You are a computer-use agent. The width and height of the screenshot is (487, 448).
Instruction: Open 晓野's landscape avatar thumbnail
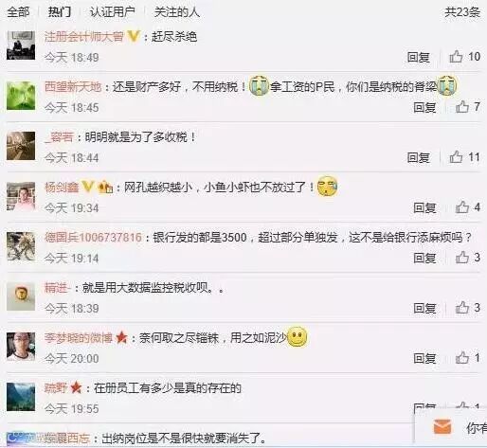21,397
